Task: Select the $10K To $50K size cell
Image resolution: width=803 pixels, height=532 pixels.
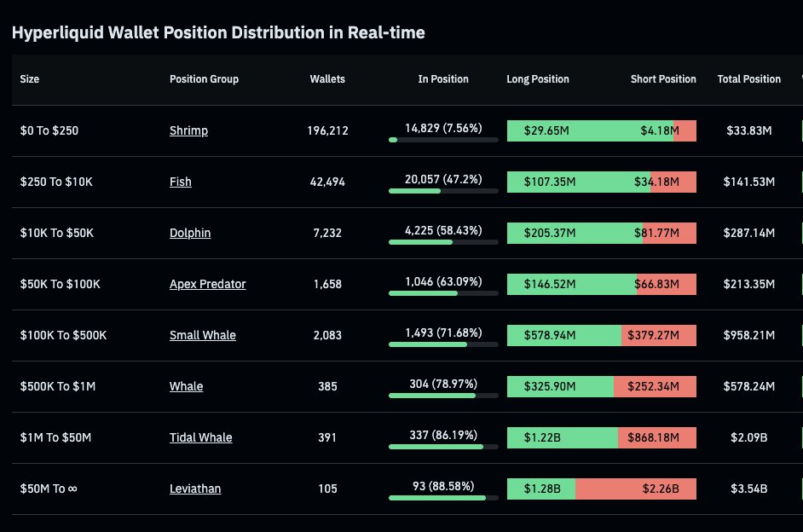Action: (x=57, y=233)
